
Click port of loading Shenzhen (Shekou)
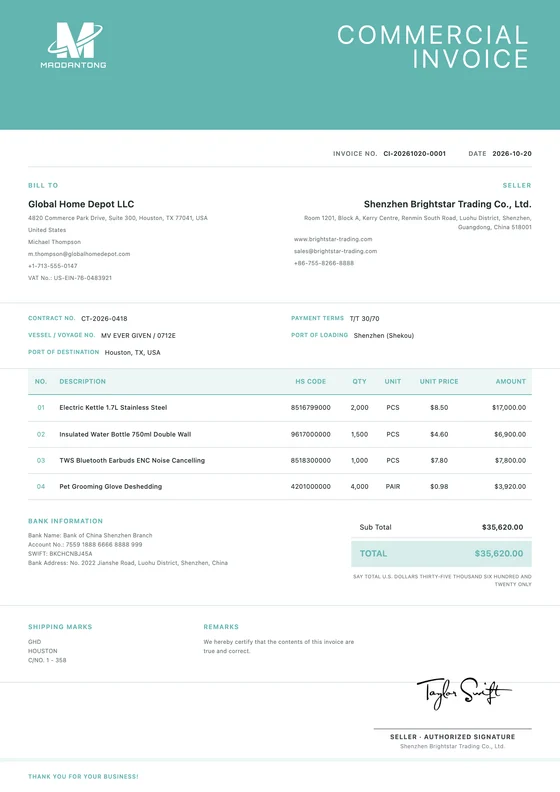tap(383, 335)
